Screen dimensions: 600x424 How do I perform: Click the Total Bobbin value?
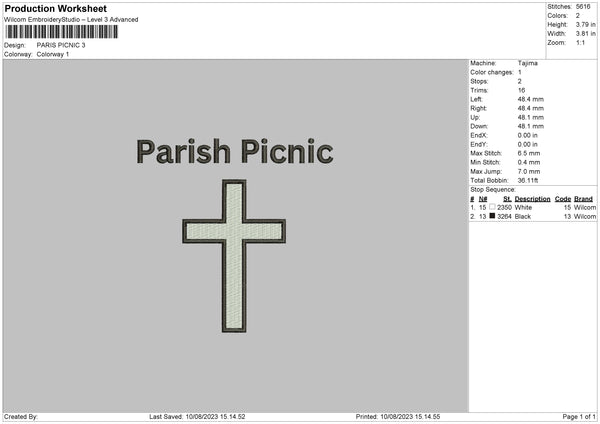coord(528,180)
